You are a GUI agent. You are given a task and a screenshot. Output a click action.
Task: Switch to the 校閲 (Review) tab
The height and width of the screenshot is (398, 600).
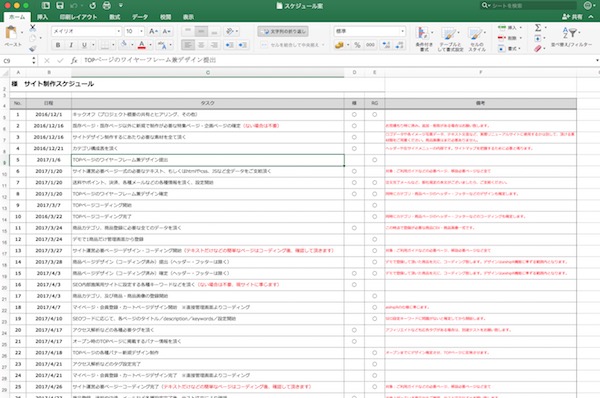point(165,17)
